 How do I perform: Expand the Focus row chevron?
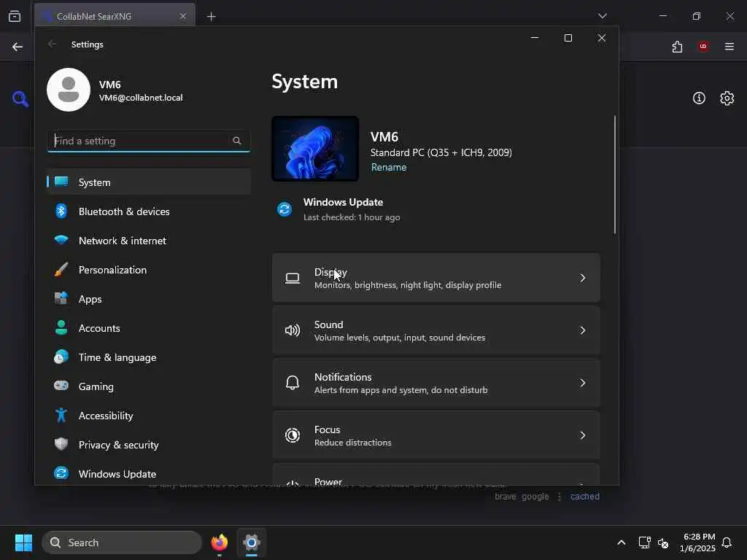582,435
